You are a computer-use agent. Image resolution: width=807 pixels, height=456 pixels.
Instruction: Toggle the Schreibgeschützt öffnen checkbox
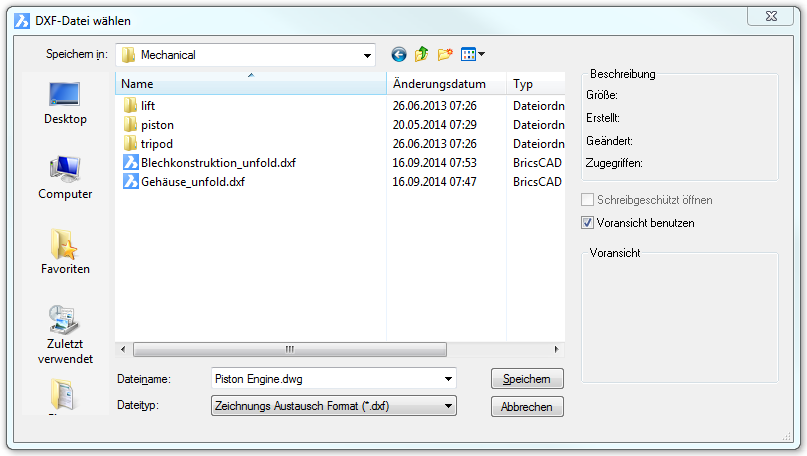click(588, 200)
